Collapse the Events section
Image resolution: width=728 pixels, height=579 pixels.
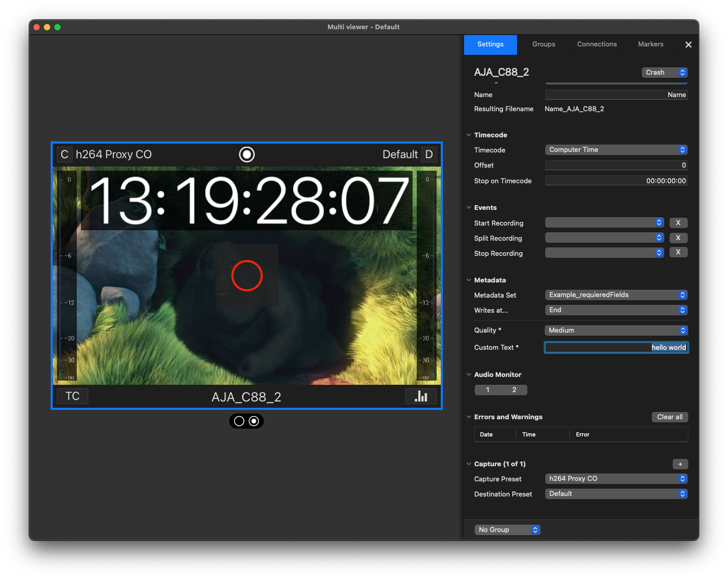pyautogui.click(x=468, y=208)
